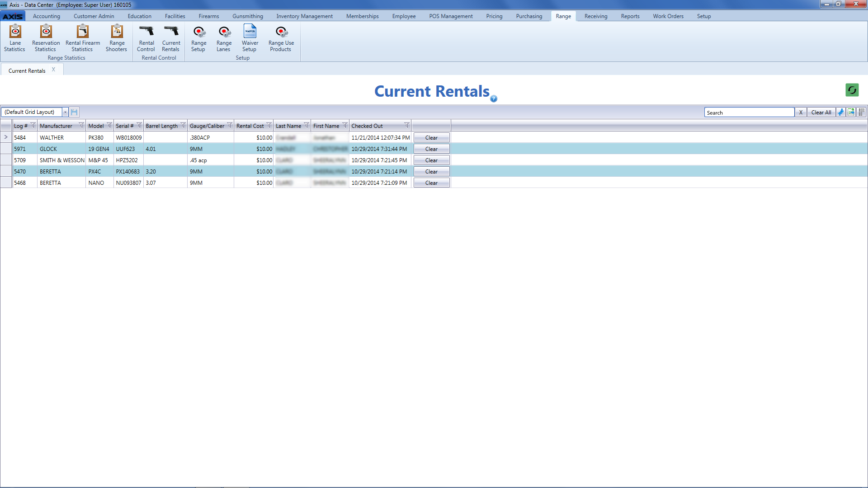The width and height of the screenshot is (868, 488).
Task: Filter the First Name column
Action: [345, 125]
